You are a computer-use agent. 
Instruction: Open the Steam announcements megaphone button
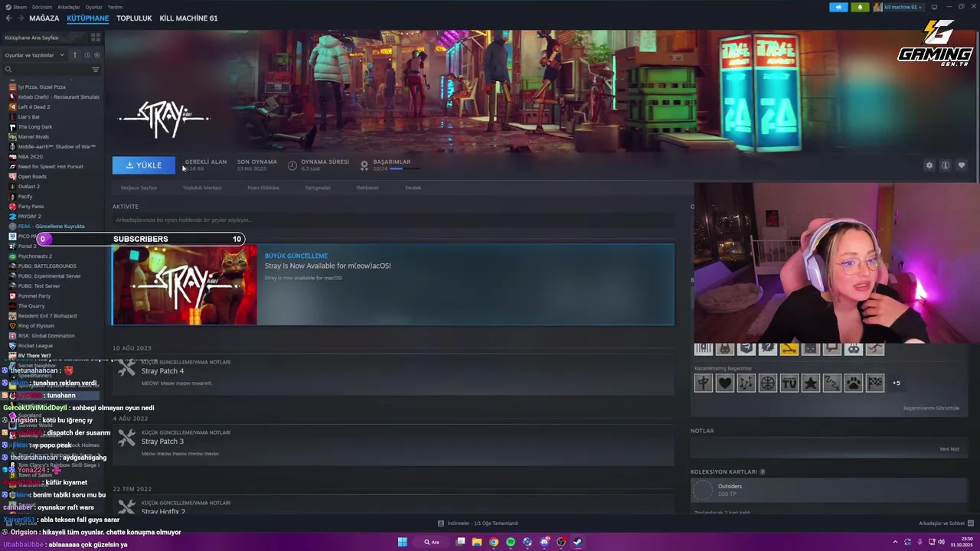point(838,7)
